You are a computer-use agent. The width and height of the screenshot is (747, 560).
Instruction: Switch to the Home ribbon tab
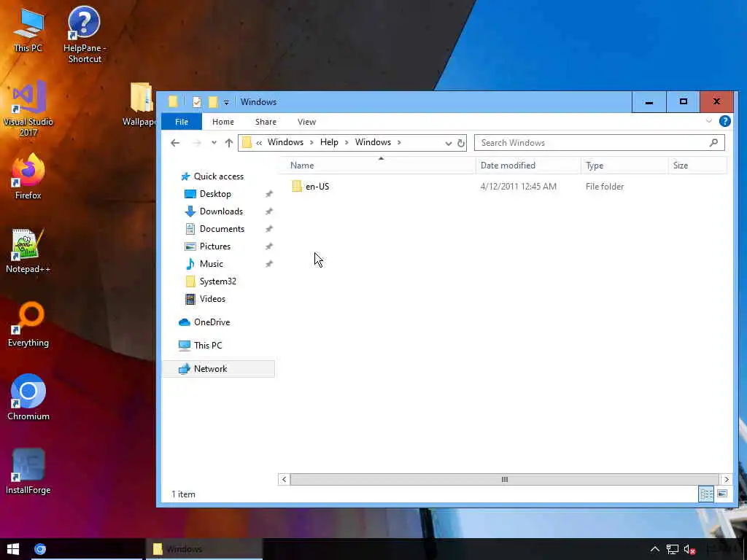click(223, 122)
